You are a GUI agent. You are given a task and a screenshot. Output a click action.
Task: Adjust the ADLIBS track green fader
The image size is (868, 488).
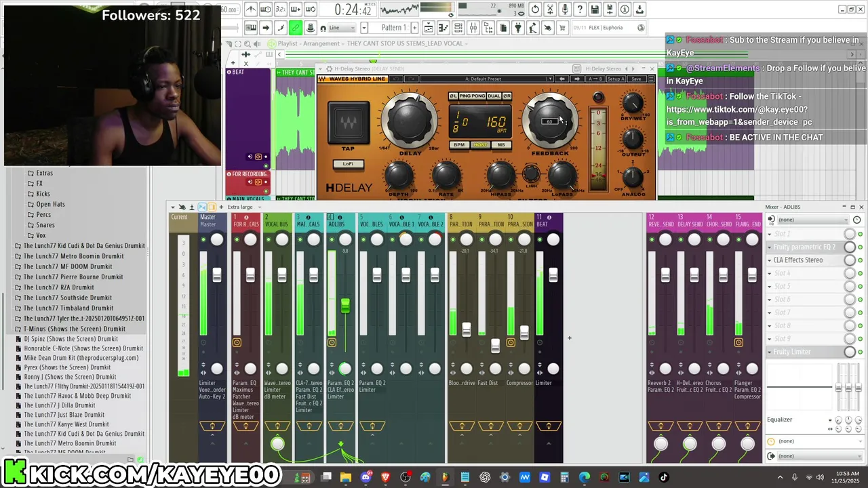(345, 306)
